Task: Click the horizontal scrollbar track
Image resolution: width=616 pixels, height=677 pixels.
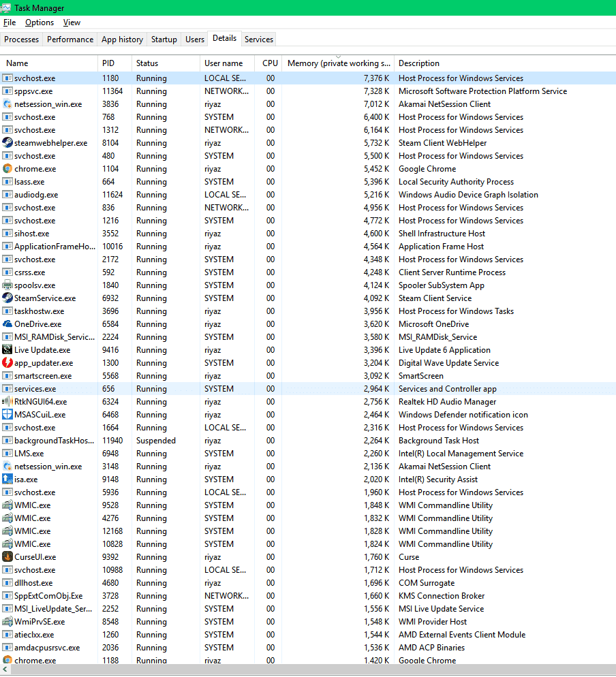Action: point(313,670)
